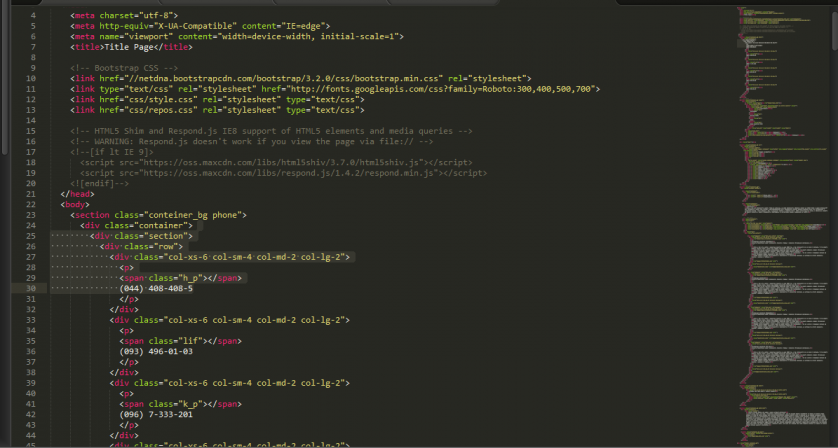
Task: Click line number 30 in the gutter
Action: [x=30, y=289]
